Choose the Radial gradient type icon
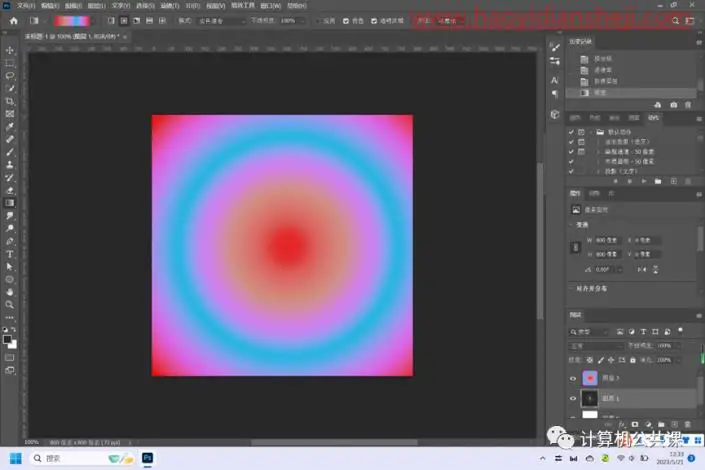This screenshot has height=470, width=705. pos(124,21)
